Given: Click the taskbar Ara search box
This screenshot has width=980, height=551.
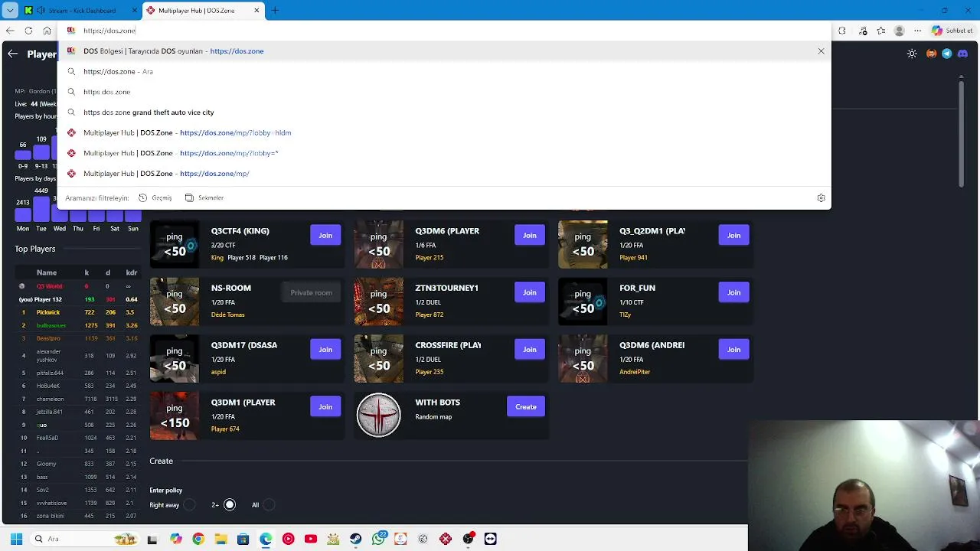Looking at the screenshot, I should coord(84,539).
